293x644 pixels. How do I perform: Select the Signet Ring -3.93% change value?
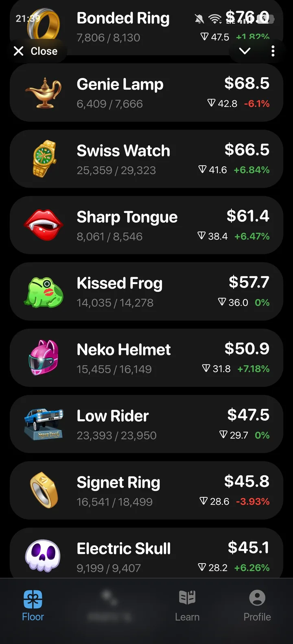coord(252,501)
